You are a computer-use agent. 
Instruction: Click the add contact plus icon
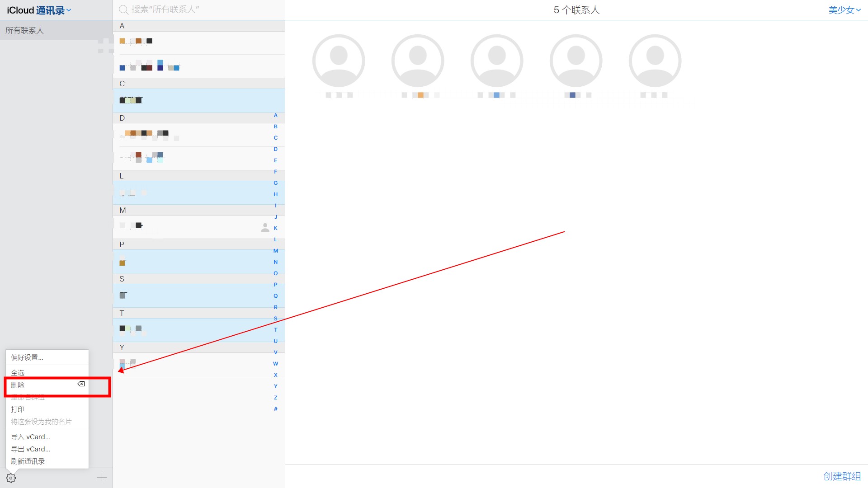(101, 478)
